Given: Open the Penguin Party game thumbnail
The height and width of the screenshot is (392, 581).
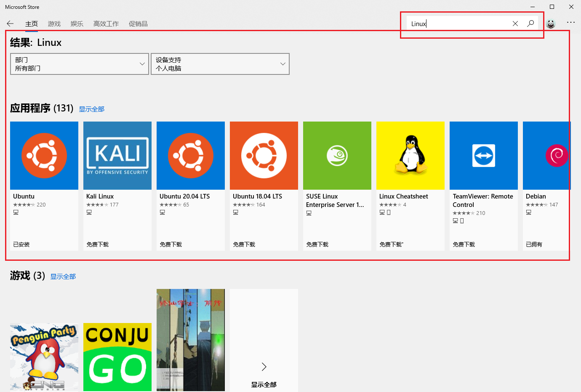Looking at the screenshot, I should tap(44, 357).
